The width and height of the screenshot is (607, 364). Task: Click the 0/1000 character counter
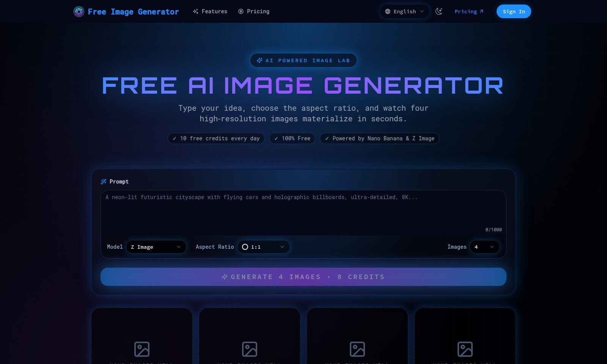494,230
